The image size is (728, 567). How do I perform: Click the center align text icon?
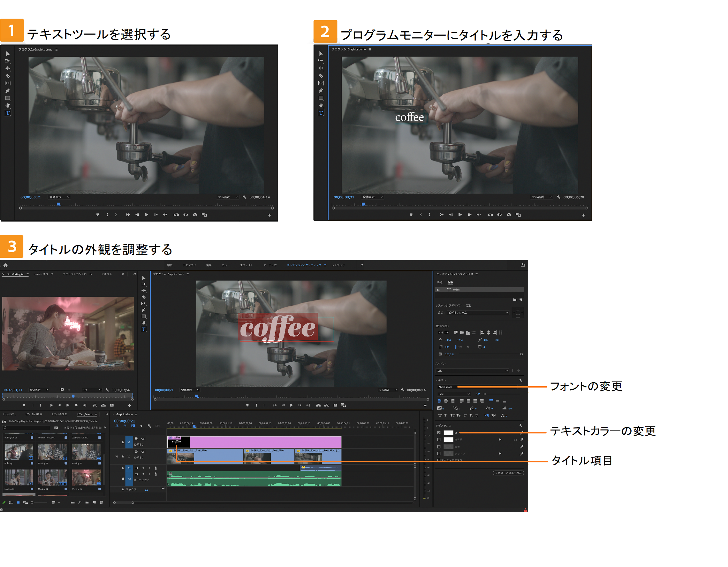[446, 401]
